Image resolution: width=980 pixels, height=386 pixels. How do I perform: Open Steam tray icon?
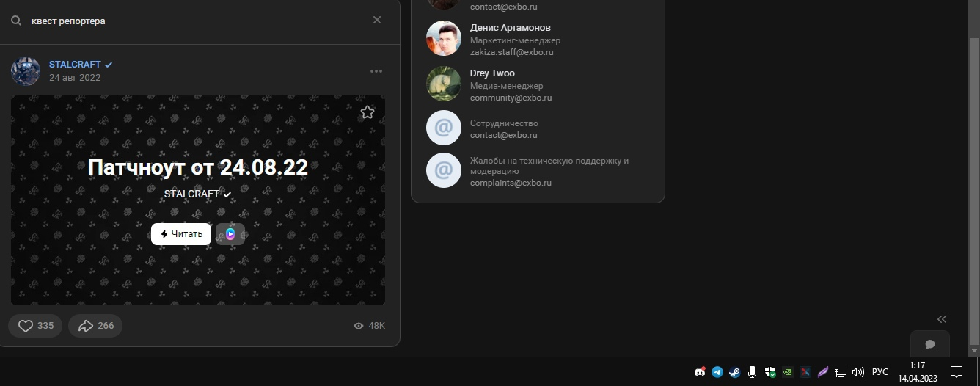(x=734, y=372)
